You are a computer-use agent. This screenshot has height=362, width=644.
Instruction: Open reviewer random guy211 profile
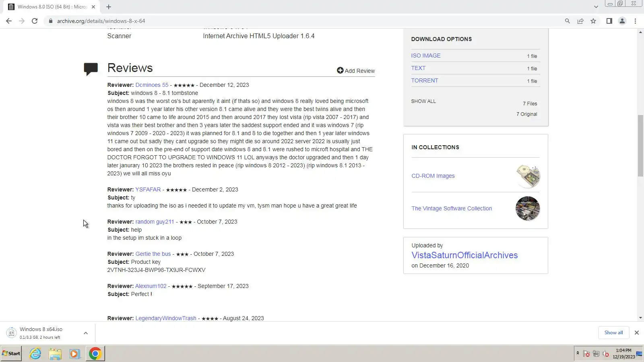(155, 222)
